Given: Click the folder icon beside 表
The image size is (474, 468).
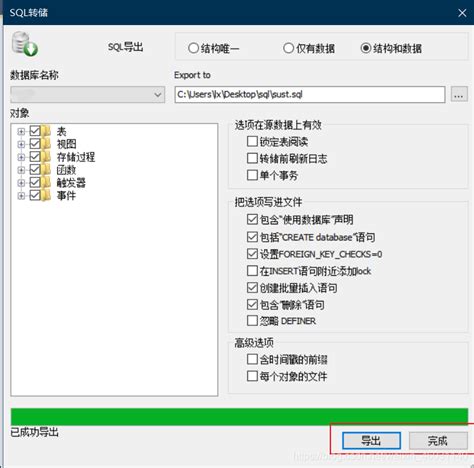Looking at the screenshot, I should point(47,131).
